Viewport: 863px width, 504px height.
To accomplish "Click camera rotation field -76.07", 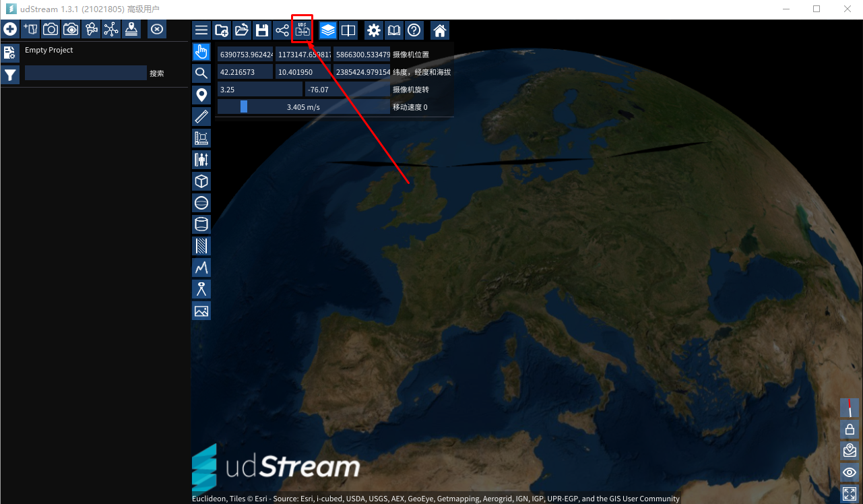I will (348, 89).
